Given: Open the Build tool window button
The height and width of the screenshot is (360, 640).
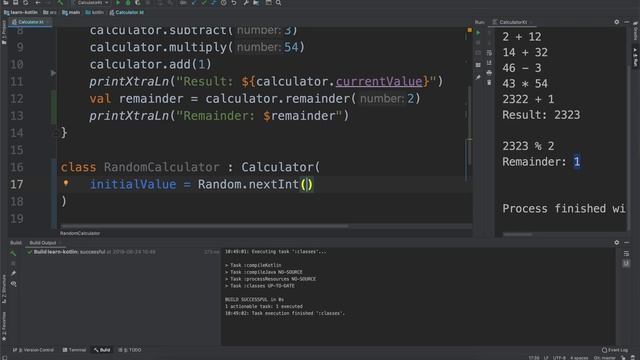Looking at the screenshot, I should (x=102, y=350).
